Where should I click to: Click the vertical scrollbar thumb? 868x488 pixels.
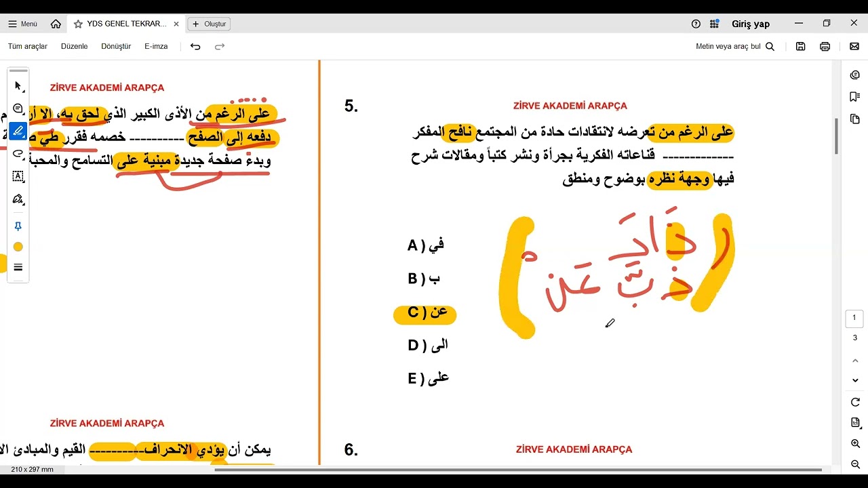point(837,136)
